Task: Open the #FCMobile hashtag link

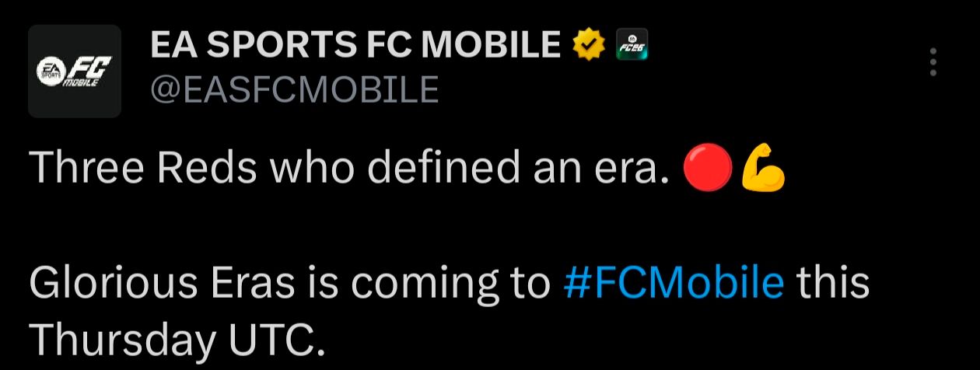Action: point(672,284)
